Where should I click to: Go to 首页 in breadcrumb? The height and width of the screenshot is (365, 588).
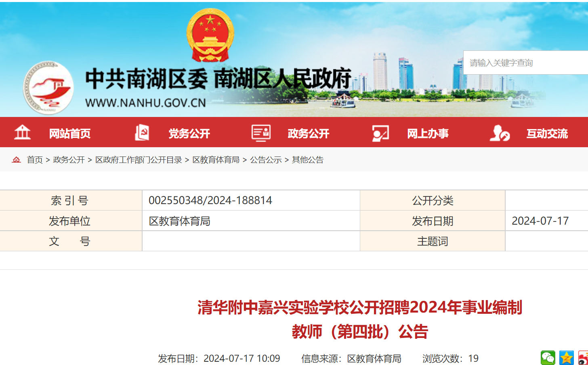click(x=35, y=160)
